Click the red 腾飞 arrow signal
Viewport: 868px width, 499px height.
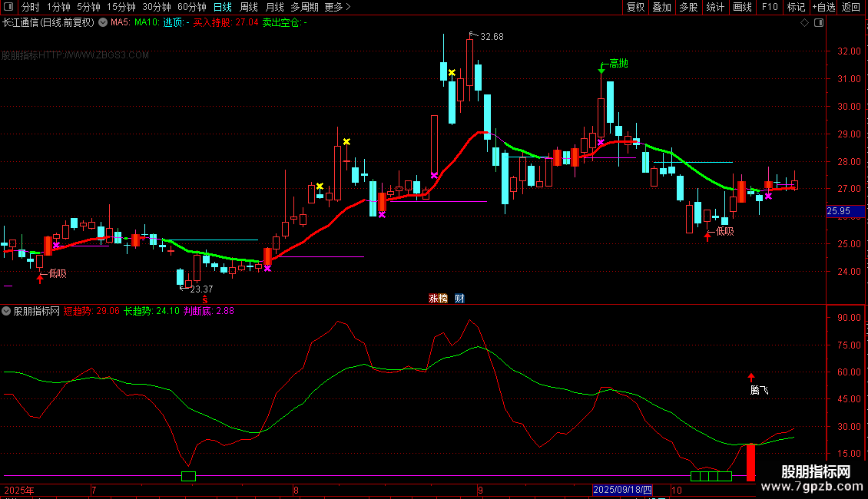751,377
